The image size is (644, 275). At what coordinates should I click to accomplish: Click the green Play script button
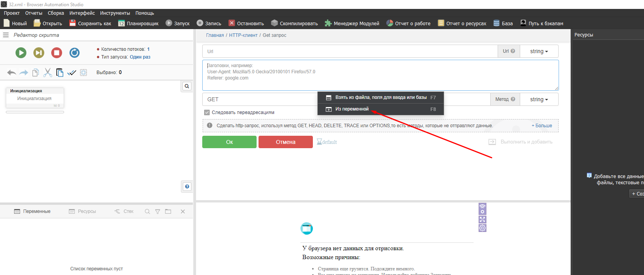point(21,52)
